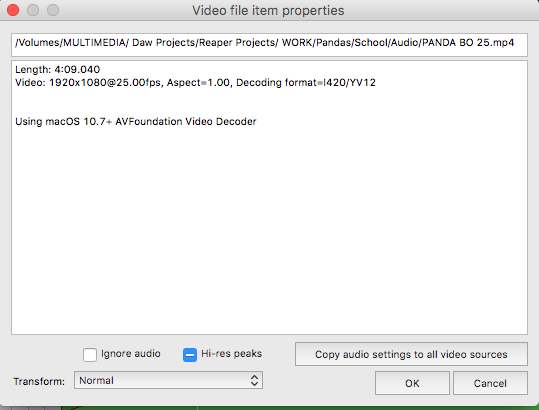539x410 pixels.
Task: Click the Transform dropdown up/down arrows
Action: (254, 380)
